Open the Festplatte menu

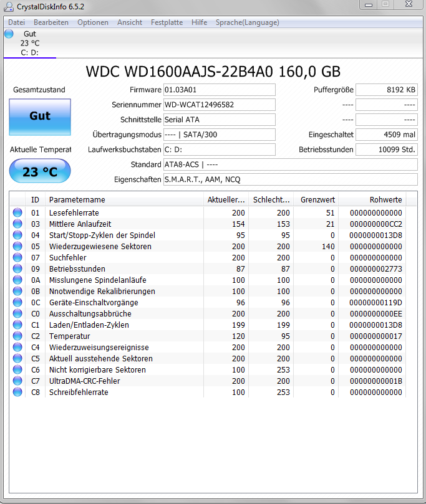[x=167, y=22]
